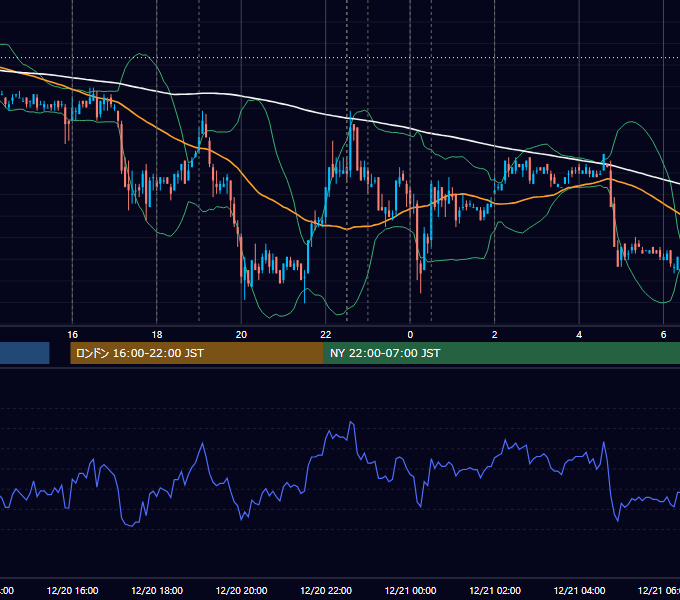Click the 12/20 20:00 time label
The height and width of the screenshot is (600, 680).
241,590
